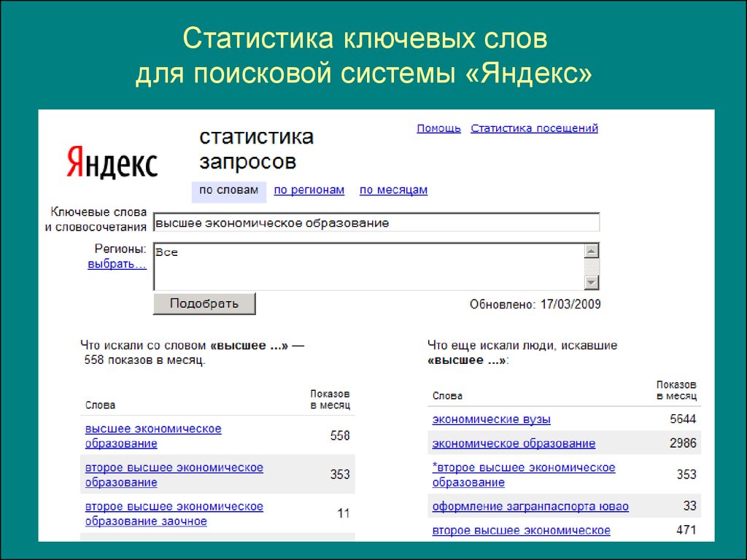Click inside the Регионы text area
The height and width of the screenshot is (560, 747).
(x=368, y=266)
